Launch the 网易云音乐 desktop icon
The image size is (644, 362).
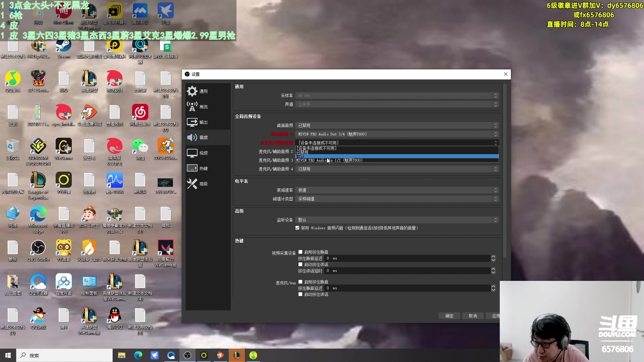pyautogui.click(x=140, y=115)
